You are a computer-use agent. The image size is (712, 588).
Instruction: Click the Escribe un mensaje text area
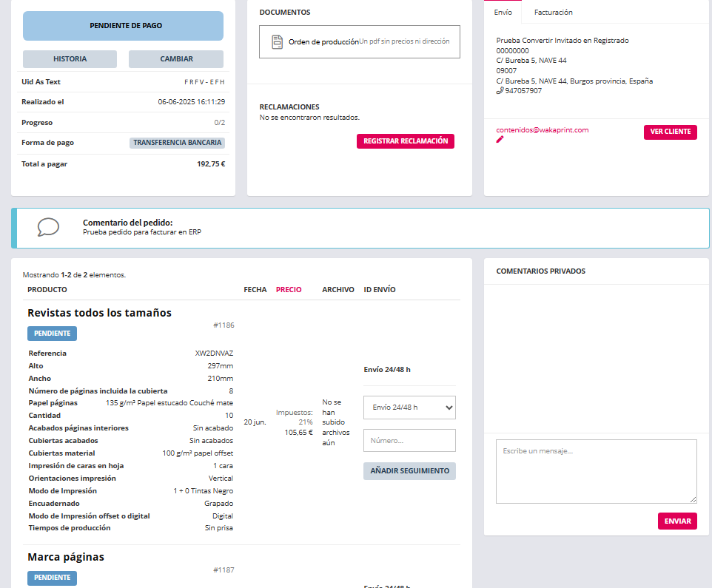point(596,471)
